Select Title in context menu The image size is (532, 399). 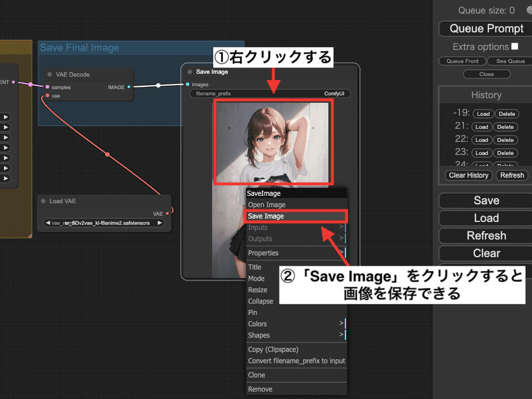click(x=263, y=267)
